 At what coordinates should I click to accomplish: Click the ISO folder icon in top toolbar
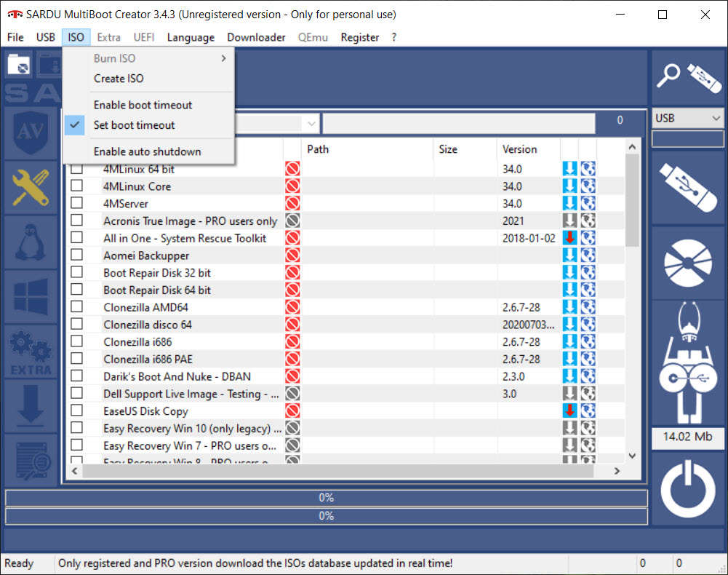point(19,65)
